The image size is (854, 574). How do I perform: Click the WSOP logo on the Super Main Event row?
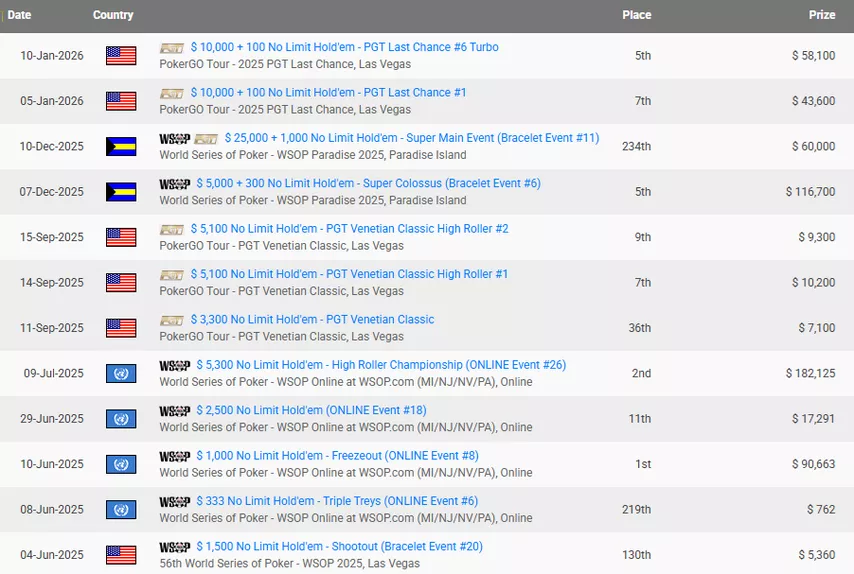click(x=174, y=139)
